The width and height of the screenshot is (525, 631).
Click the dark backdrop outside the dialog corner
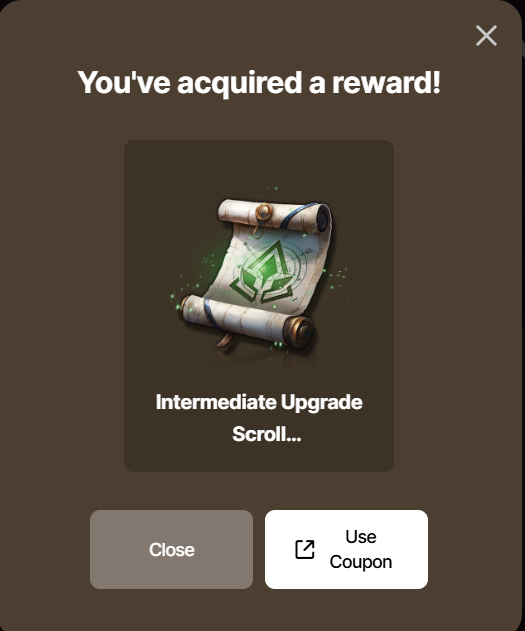click(522, 4)
